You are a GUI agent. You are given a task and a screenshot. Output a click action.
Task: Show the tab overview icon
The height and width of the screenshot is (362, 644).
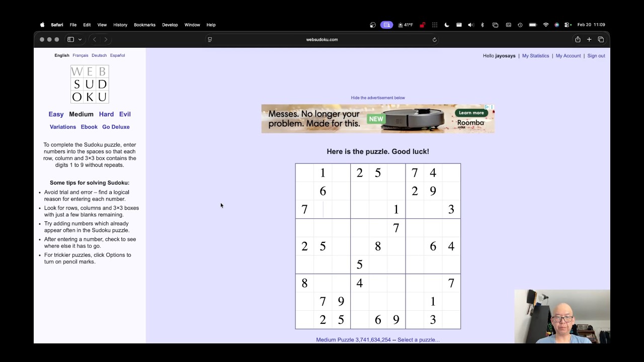coord(601,39)
